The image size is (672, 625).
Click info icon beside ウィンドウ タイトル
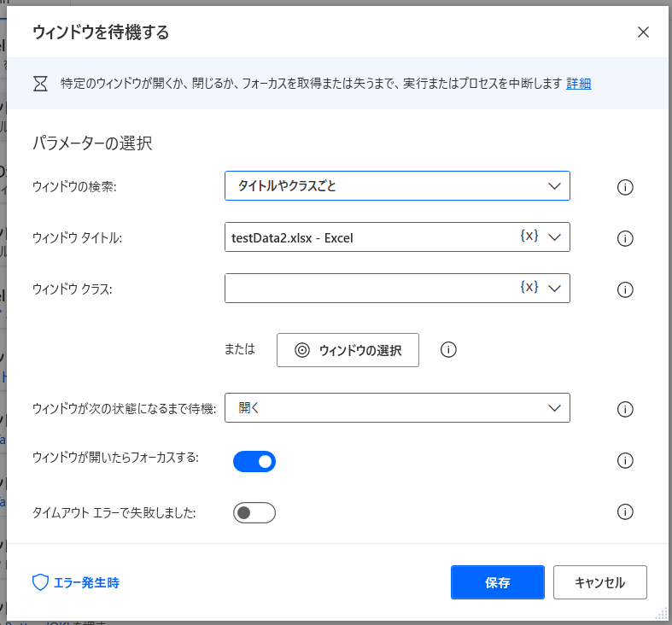624,238
